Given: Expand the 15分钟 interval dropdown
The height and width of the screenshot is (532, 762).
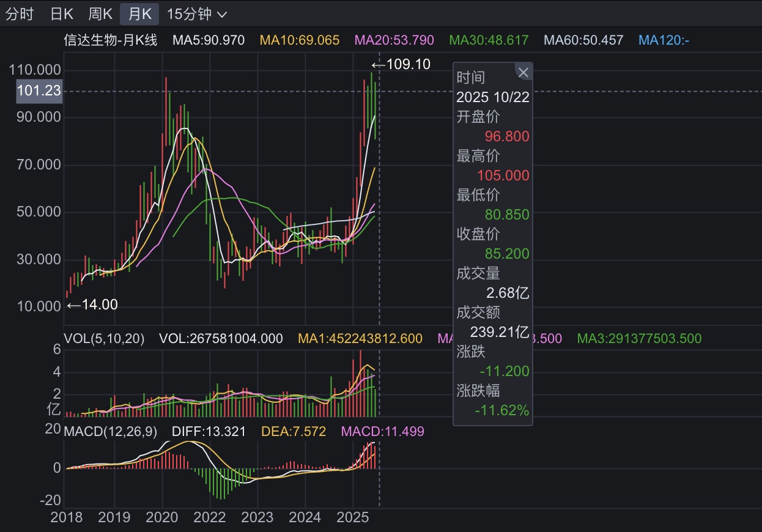Looking at the screenshot, I should click(x=197, y=13).
